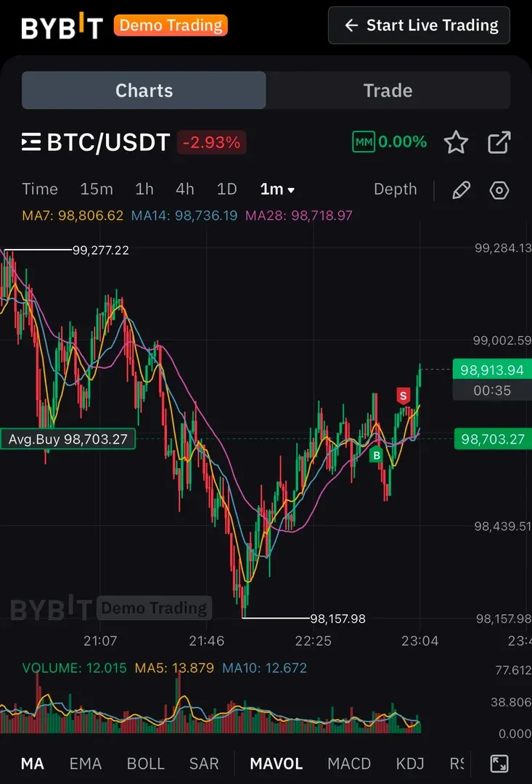The width and height of the screenshot is (532, 784).
Task: Select the 15m interval
Action: (97, 189)
